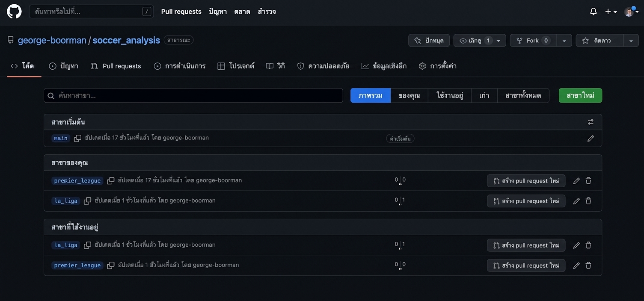Open the GitHub home logo
644x301 pixels.
click(14, 12)
